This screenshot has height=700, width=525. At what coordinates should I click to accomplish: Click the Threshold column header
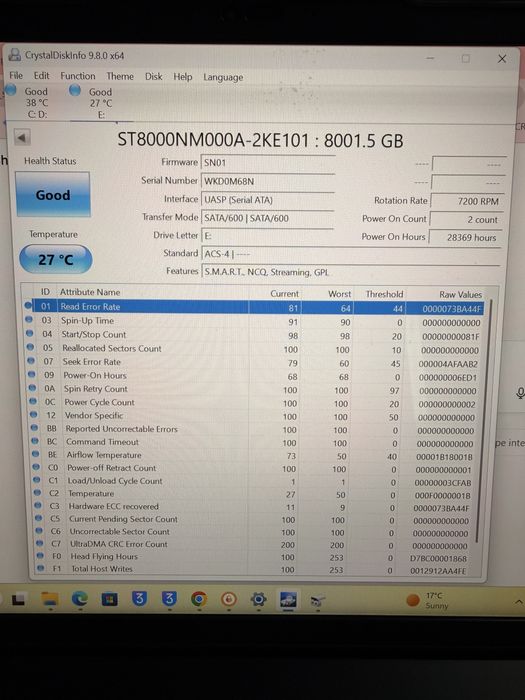click(x=384, y=294)
